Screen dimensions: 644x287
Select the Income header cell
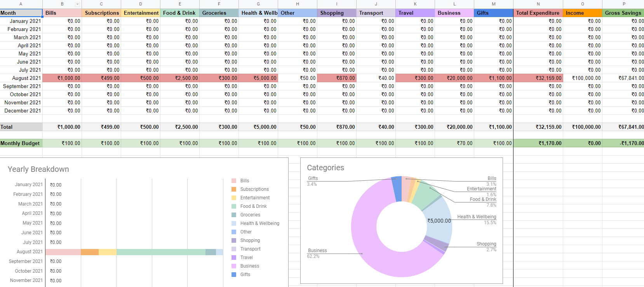(583, 13)
